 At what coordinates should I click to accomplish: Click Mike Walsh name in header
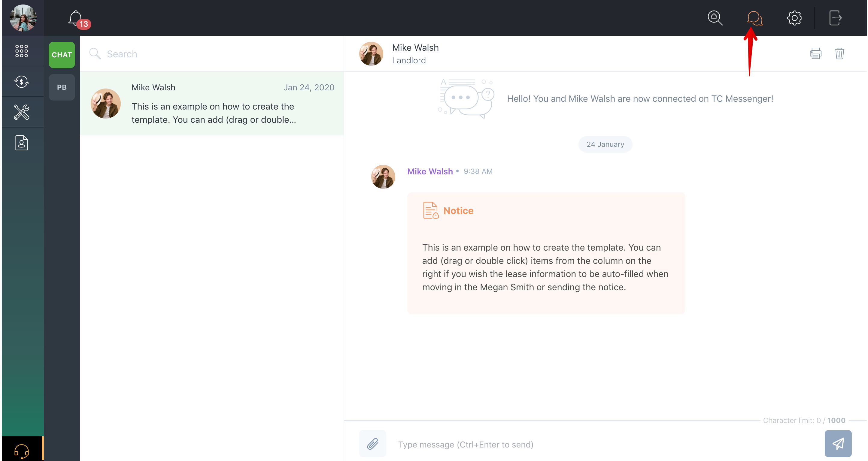click(415, 47)
